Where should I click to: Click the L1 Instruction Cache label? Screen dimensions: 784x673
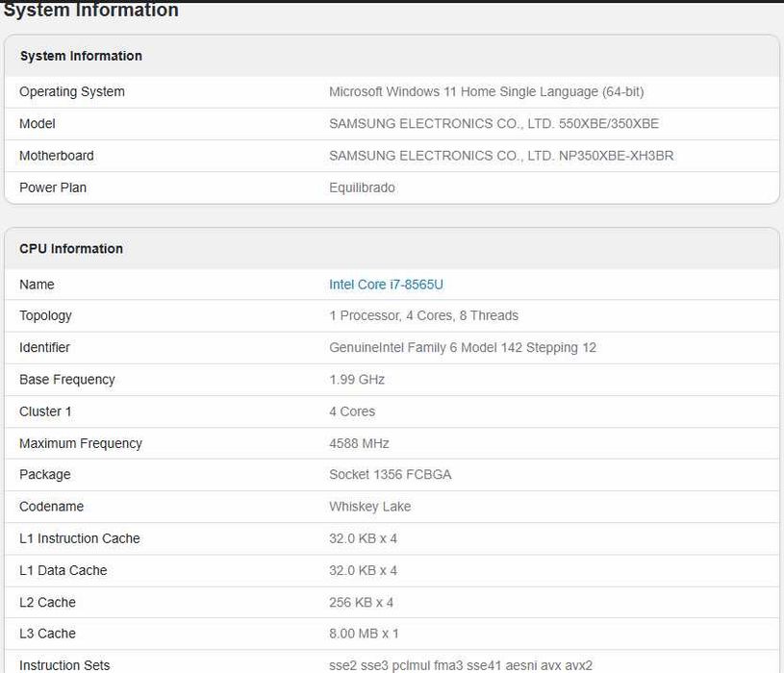point(80,538)
